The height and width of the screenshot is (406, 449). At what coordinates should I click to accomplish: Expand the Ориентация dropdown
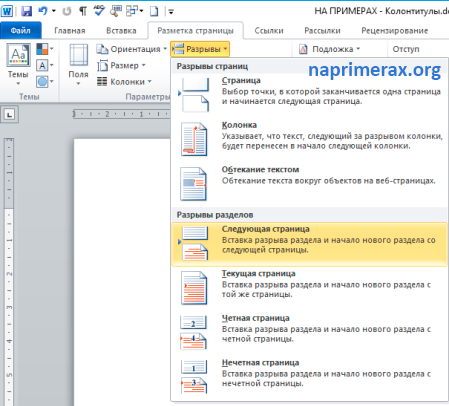pyautogui.click(x=132, y=49)
